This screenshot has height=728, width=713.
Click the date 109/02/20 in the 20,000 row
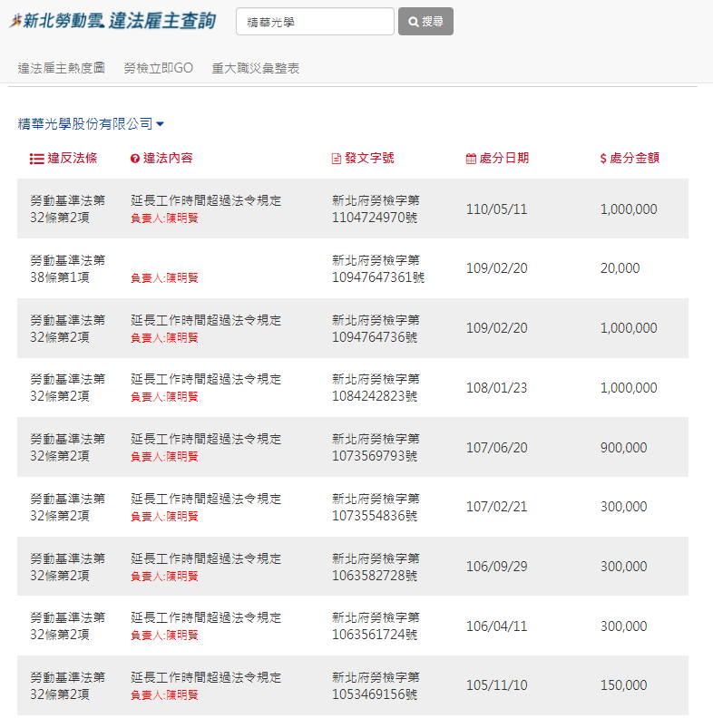pos(496,267)
